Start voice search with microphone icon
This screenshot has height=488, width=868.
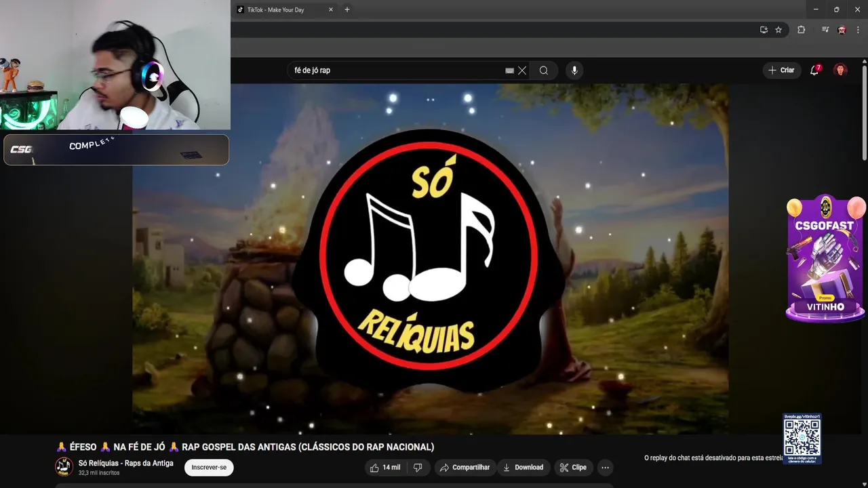[574, 70]
